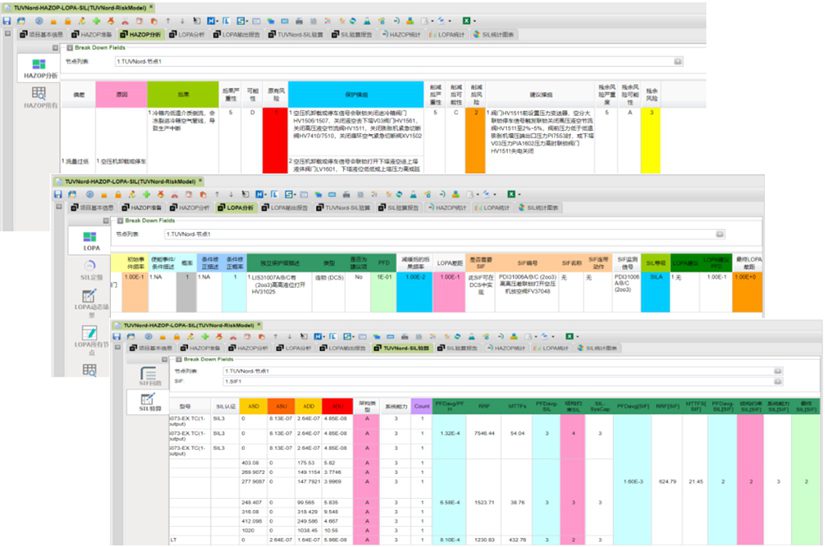825x547 pixels.
Task: Click the yellow 残余风险 cell showing 3
Action: [x=651, y=112]
